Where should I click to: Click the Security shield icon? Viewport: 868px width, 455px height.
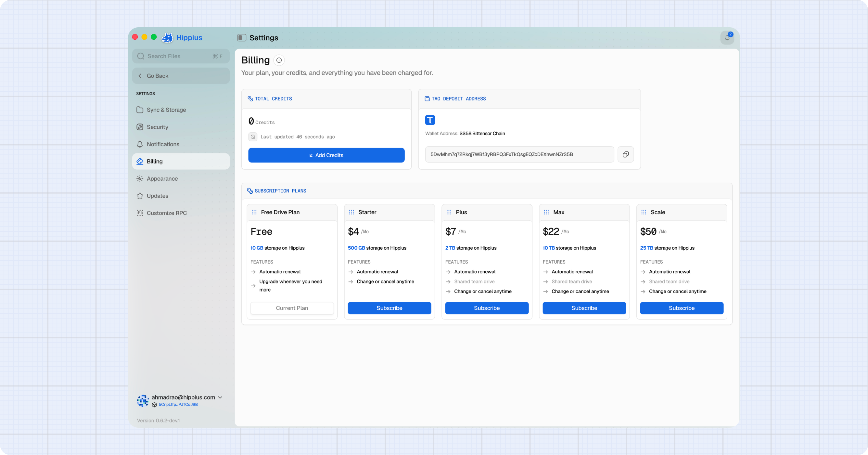140,127
